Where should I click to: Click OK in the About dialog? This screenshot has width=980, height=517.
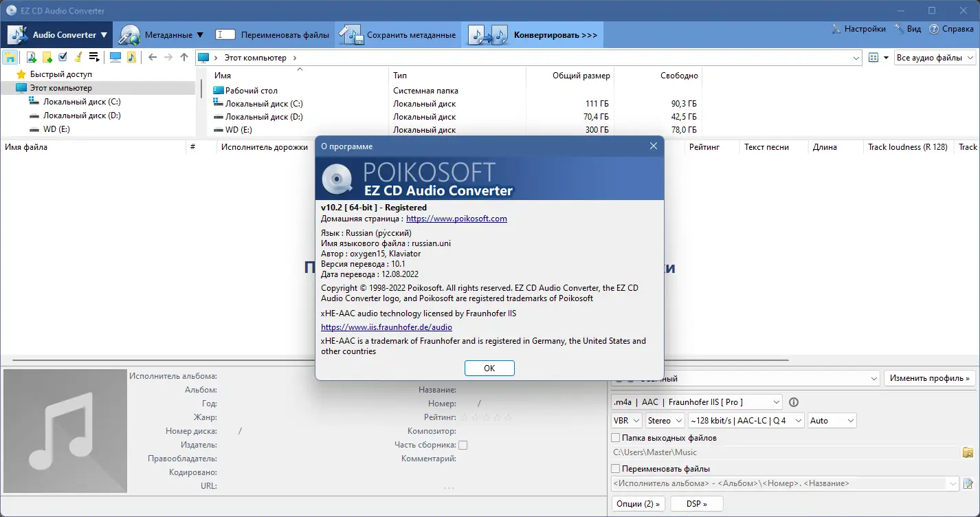coord(489,368)
